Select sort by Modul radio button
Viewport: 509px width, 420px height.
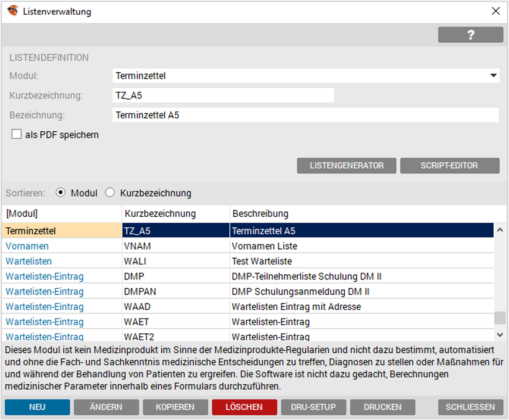(60, 193)
